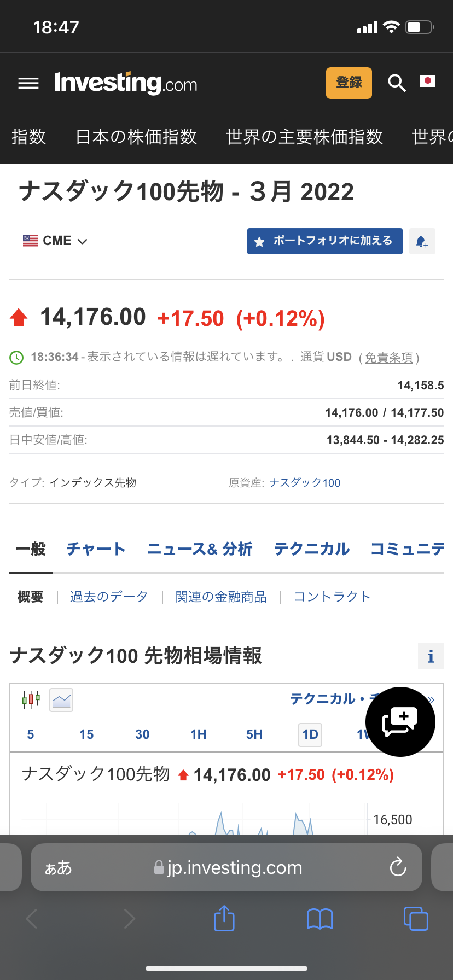Open the ナスダック100 underlying asset link
This screenshot has width=453, height=980.
tap(305, 483)
